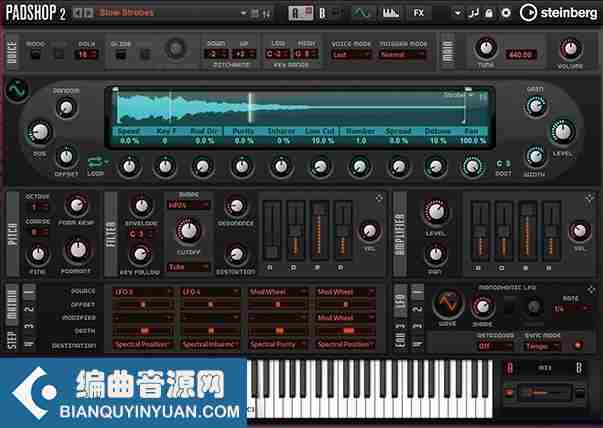Click the knob under Low Cut 10.0 %
This screenshot has height=428, width=603.
[x=320, y=167]
